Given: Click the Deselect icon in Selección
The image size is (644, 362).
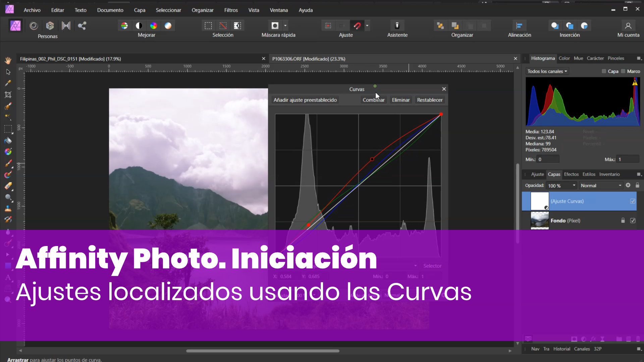Looking at the screenshot, I should pos(223,26).
